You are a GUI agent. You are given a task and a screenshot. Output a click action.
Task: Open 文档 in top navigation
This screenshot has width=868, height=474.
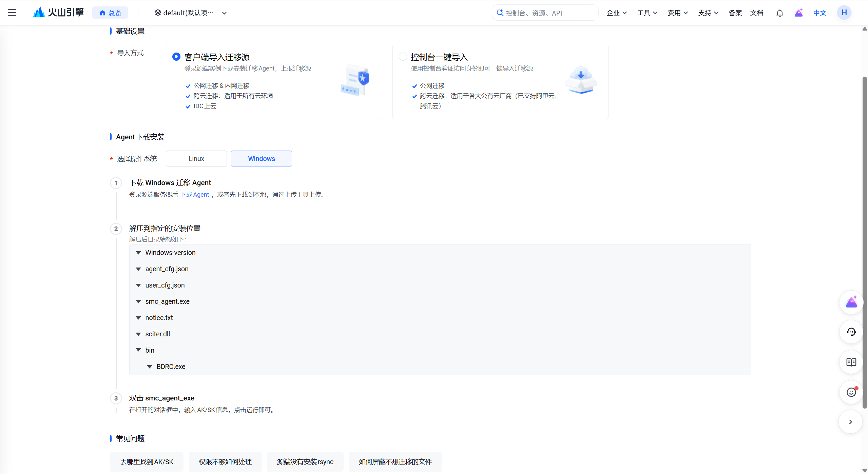pyautogui.click(x=756, y=13)
